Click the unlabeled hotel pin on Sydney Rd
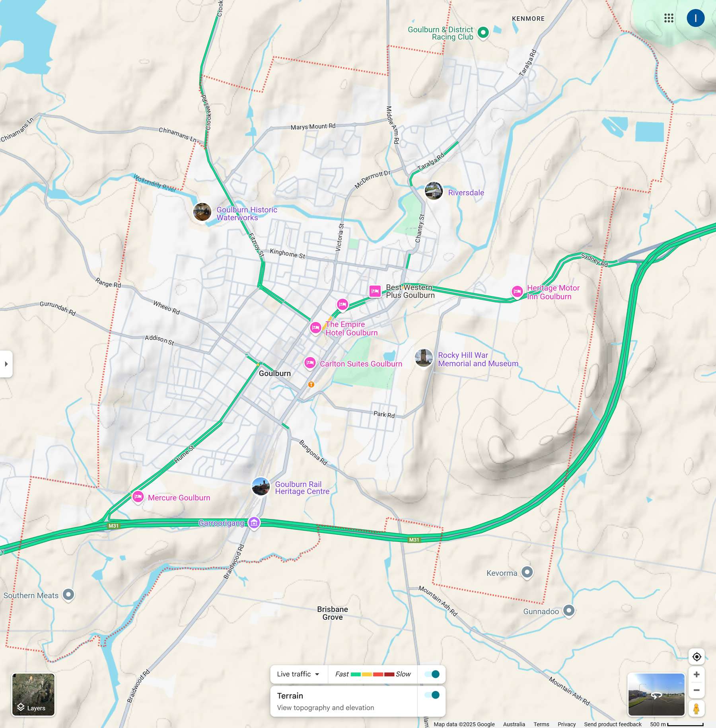The height and width of the screenshot is (728, 716). [342, 305]
